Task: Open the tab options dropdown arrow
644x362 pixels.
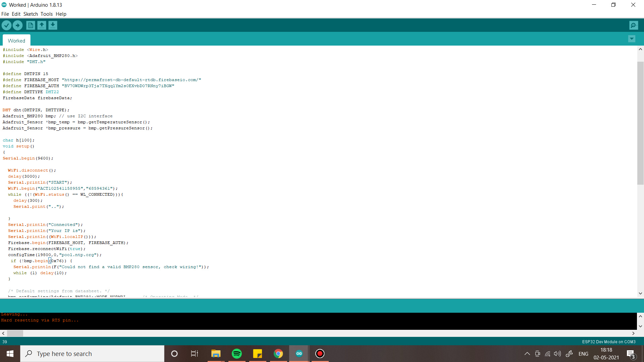Action: click(x=632, y=39)
